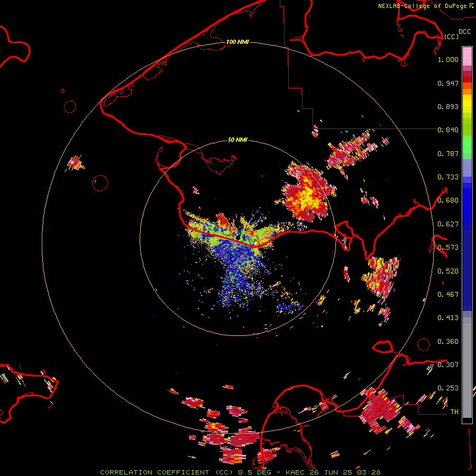
Task: Click the 0.307 scale value
Action: tap(448, 365)
